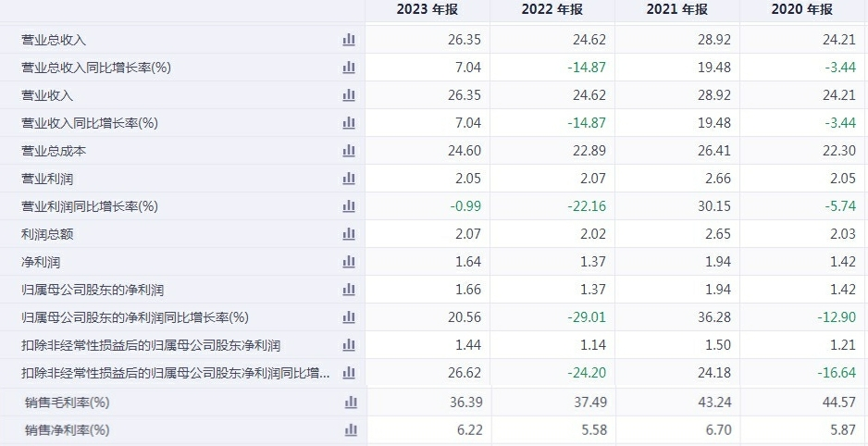Click chart icon beside 营业总收入同比增长率(%)
Viewport: 868px width, 446px height.
349,67
